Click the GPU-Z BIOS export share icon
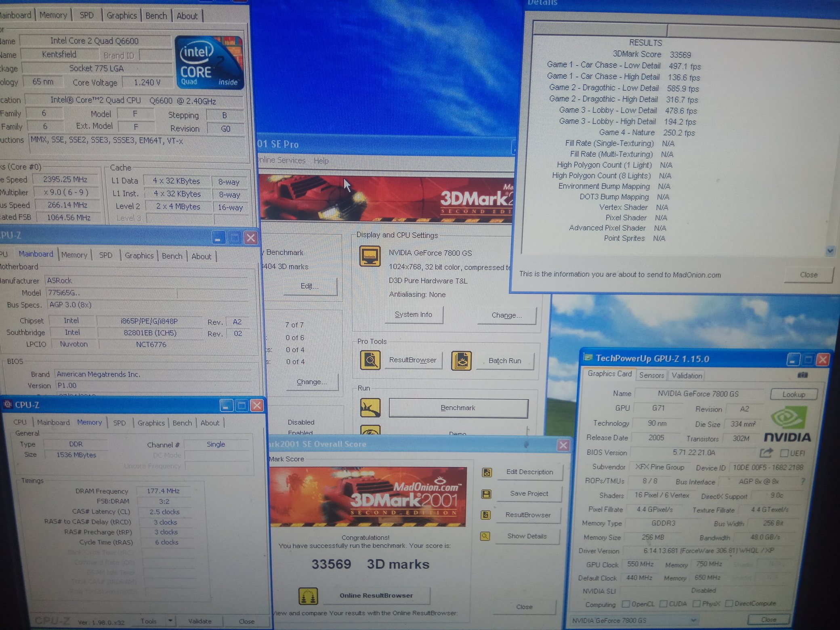 click(x=766, y=453)
